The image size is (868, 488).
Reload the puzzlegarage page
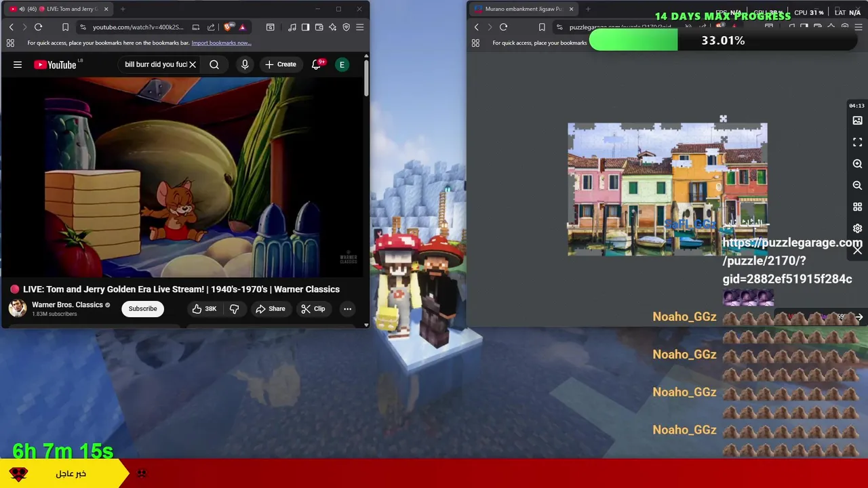(503, 27)
